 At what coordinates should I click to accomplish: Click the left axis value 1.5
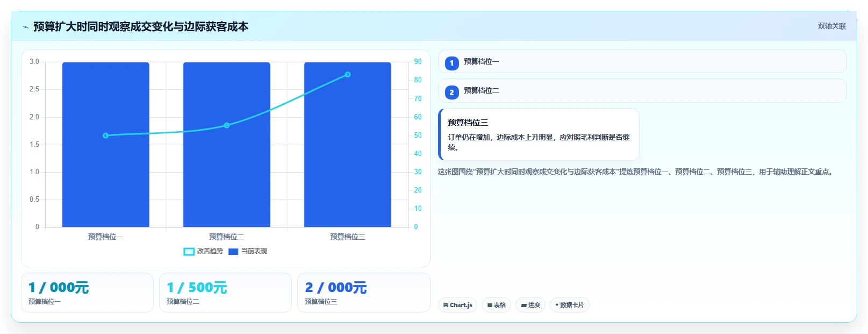click(x=34, y=145)
